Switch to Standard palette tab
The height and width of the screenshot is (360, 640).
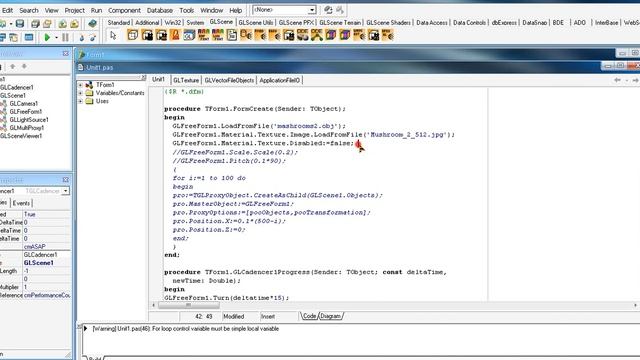point(118,22)
